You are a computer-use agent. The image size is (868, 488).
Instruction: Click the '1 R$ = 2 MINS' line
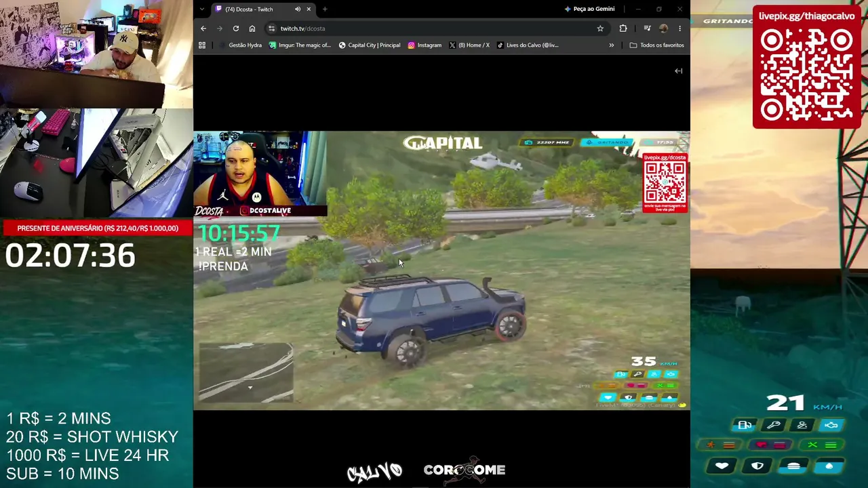[59, 419]
